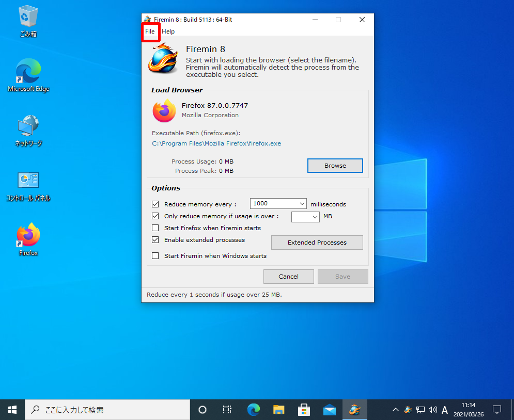Disable the Reduce memory every checkbox
Image resolution: width=514 pixels, height=420 pixels.
pos(155,204)
